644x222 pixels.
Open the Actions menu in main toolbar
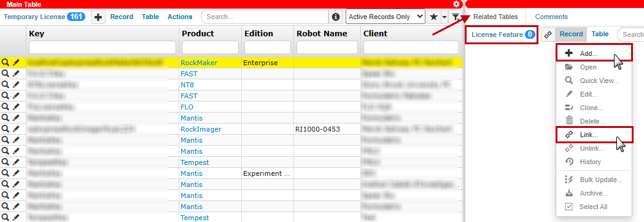pyautogui.click(x=180, y=17)
